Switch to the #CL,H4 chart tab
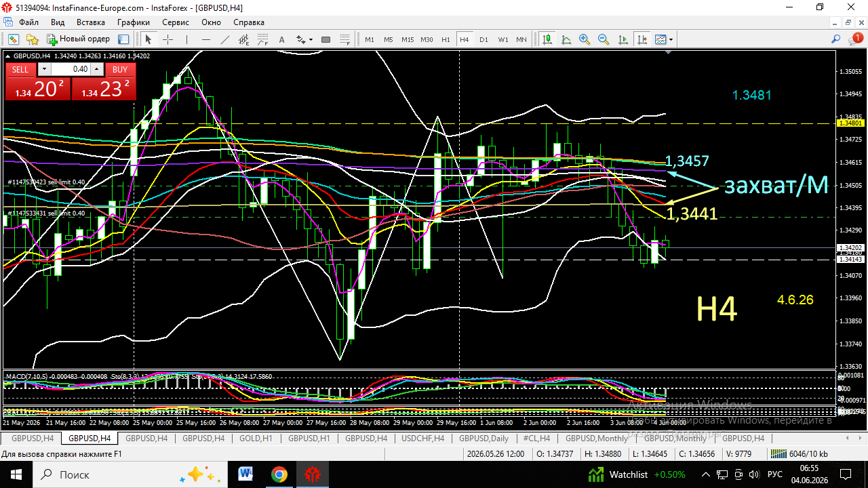This screenshot has height=488, width=868. pyautogui.click(x=537, y=439)
